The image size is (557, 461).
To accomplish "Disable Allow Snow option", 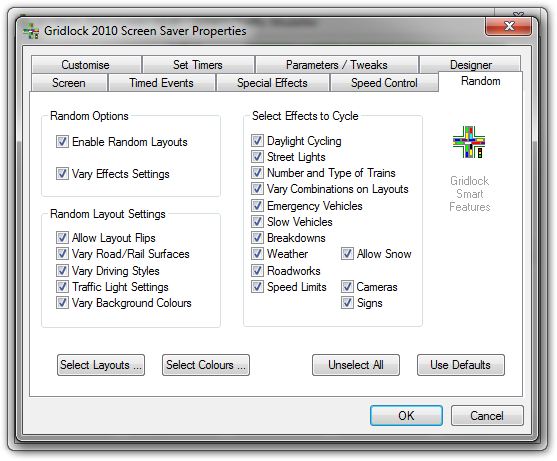I will coord(347,254).
